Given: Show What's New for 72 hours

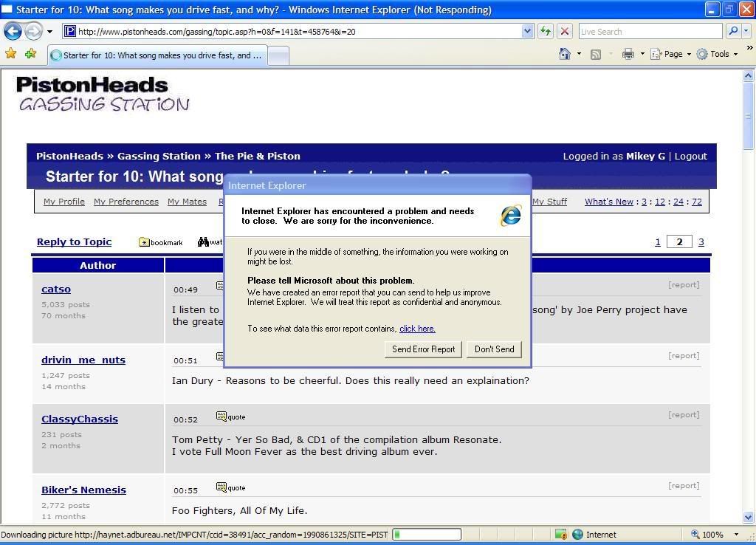Looking at the screenshot, I should pyautogui.click(x=697, y=202).
